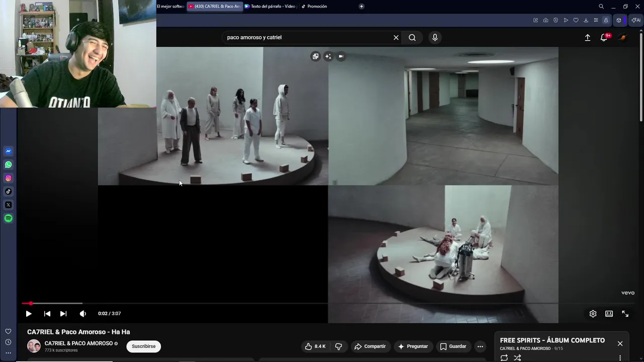Viewport: 644px width, 362px height.
Task: Click the snapshot edit icon in browser toolbar
Action: (535, 20)
